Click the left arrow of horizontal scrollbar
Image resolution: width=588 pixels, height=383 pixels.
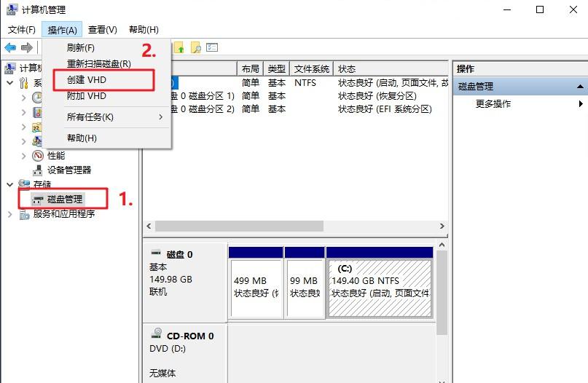[149, 226]
